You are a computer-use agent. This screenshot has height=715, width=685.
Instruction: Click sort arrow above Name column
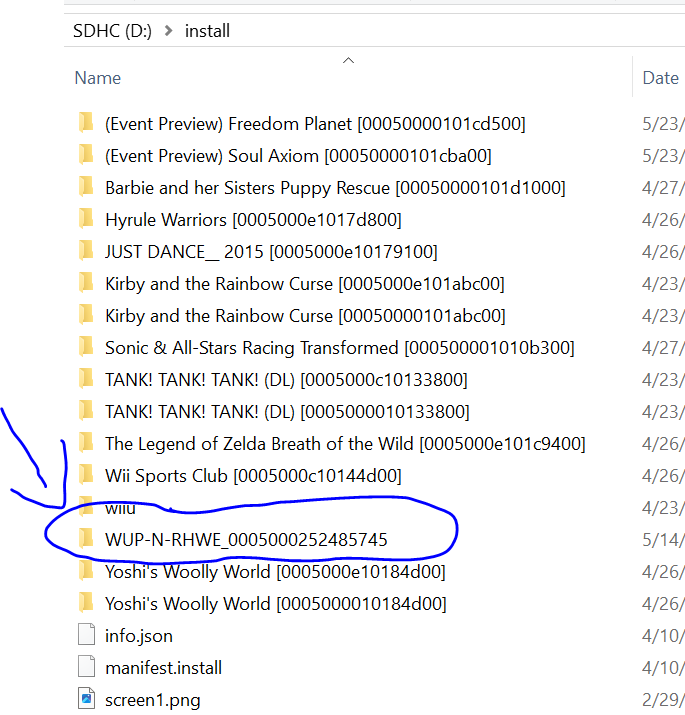[348, 61]
